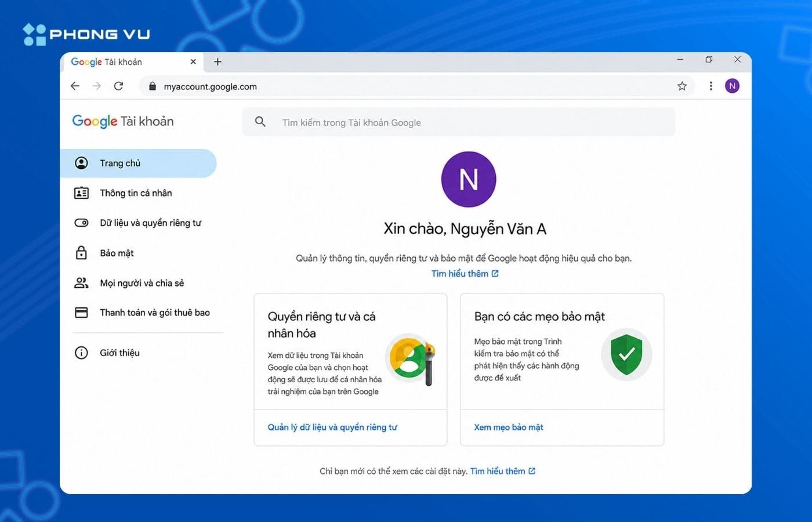Bookmark this page with the star icon
812x522 pixels.
(682, 86)
